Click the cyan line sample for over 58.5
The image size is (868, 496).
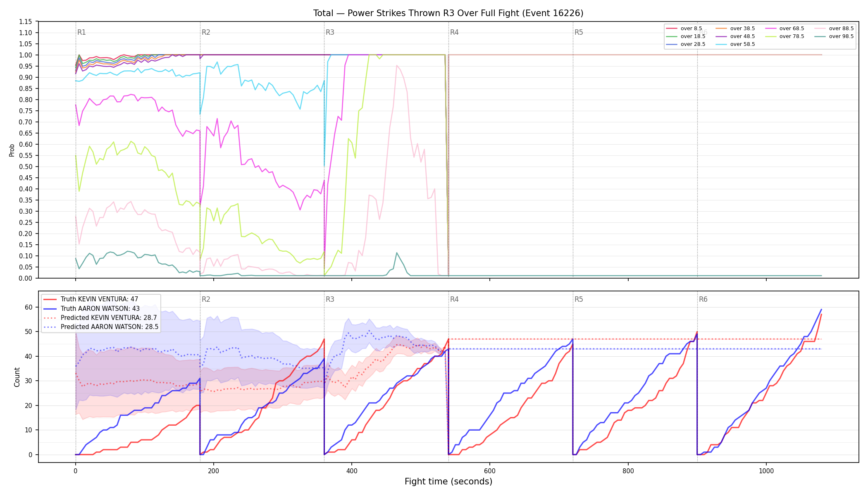click(x=721, y=44)
